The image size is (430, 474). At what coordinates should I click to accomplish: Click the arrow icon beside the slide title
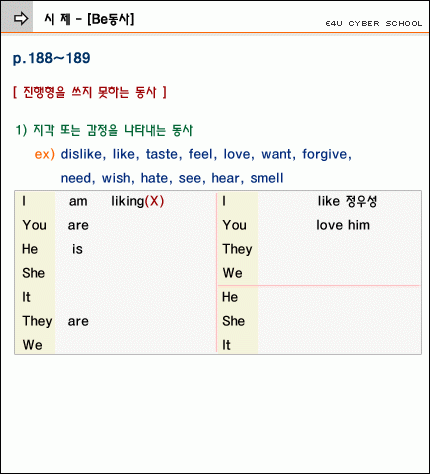pyautogui.click(x=21, y=19)
